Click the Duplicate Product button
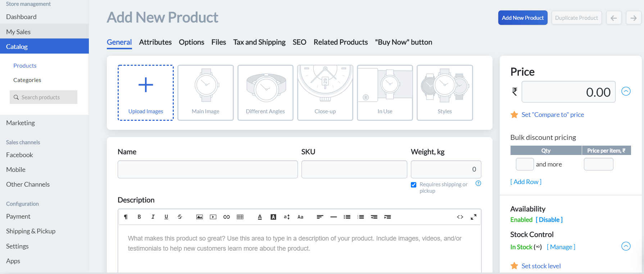This screenshot has width=644, height=274. pos(576,18)
